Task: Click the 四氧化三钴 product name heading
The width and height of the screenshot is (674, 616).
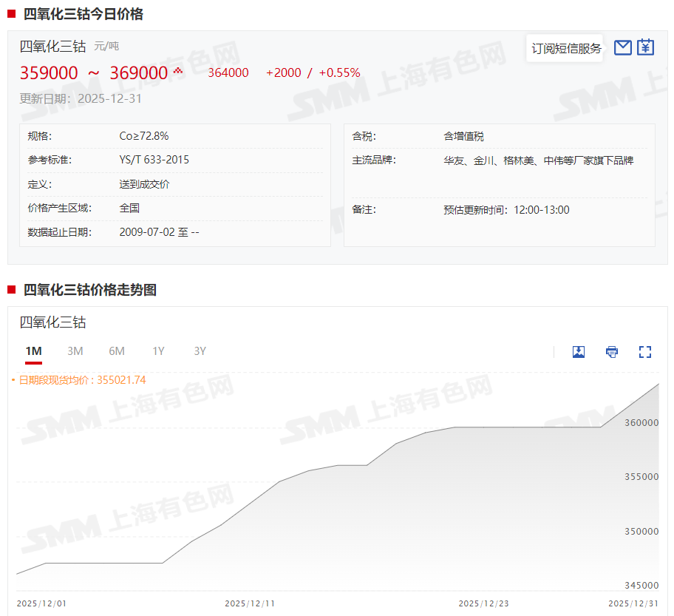Action: coord(52,47)
